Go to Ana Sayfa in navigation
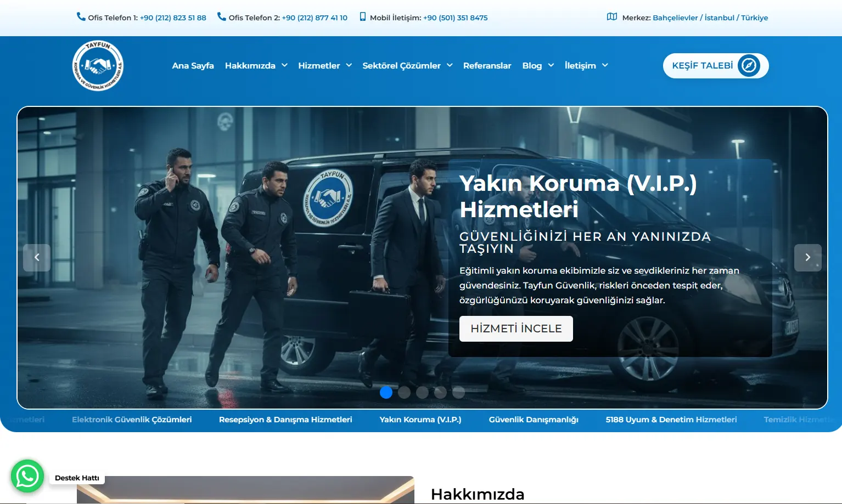The width and height of the screenshot is (842, 504). (x=193, y=65)
